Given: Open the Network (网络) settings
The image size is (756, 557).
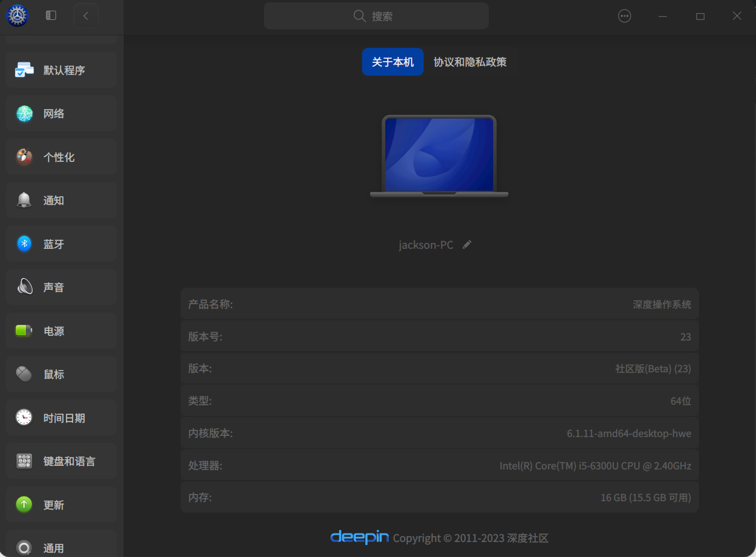Looking at the screenshot, I should pyautogui.click(x=61, y=113).
